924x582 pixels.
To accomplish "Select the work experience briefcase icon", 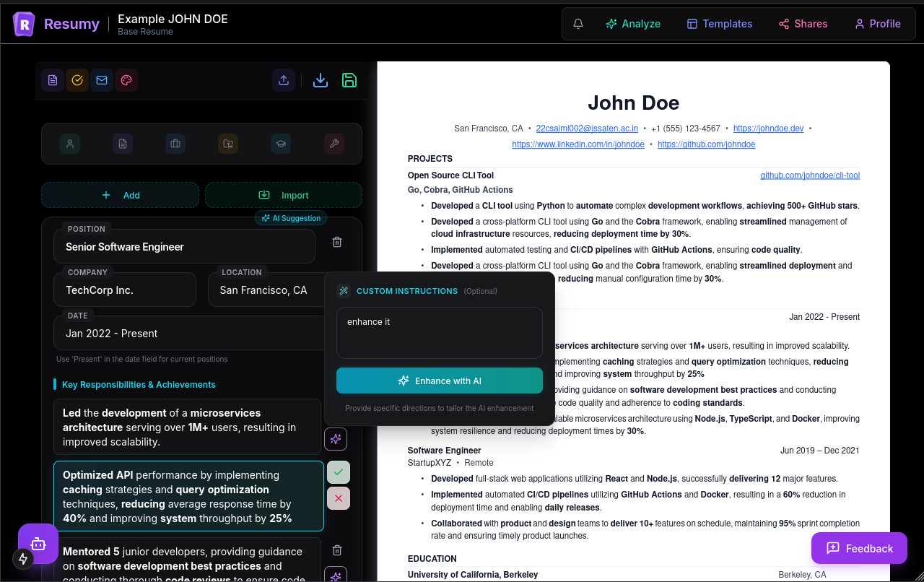I will tap(175, 144).
